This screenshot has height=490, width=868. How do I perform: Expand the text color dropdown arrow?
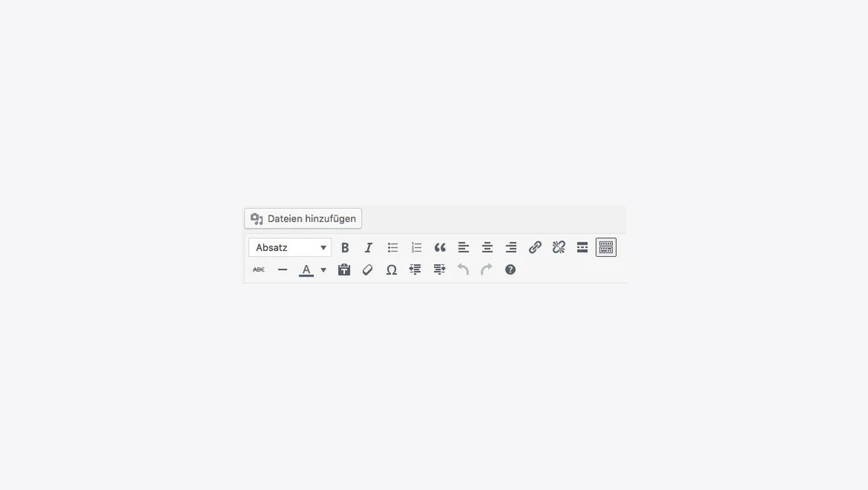324,270
